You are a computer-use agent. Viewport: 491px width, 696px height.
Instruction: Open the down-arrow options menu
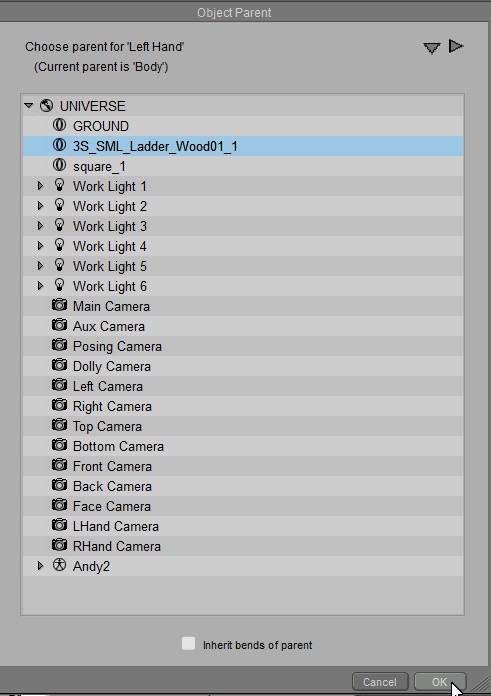432,48
